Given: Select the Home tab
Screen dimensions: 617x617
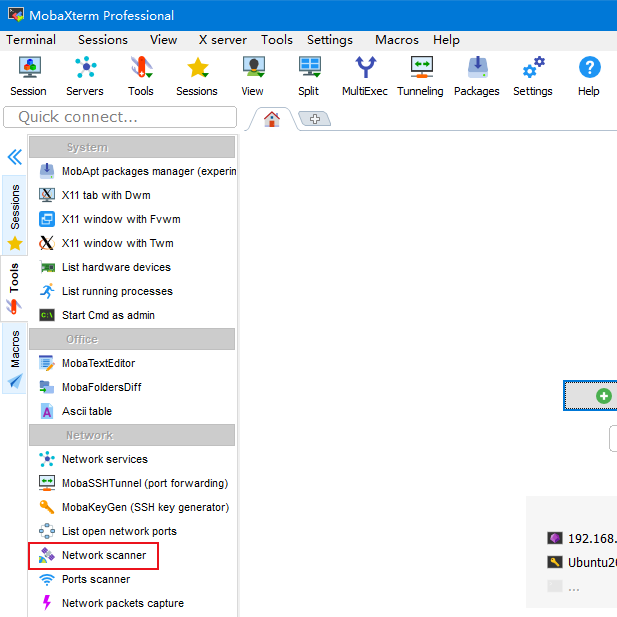Looking at the screenshot, I should [272, 119].
